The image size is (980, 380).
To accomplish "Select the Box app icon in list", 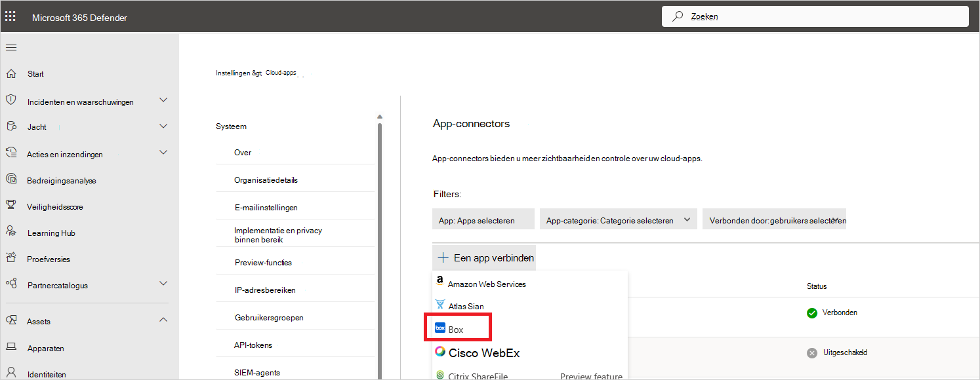I will pos(440,328).
